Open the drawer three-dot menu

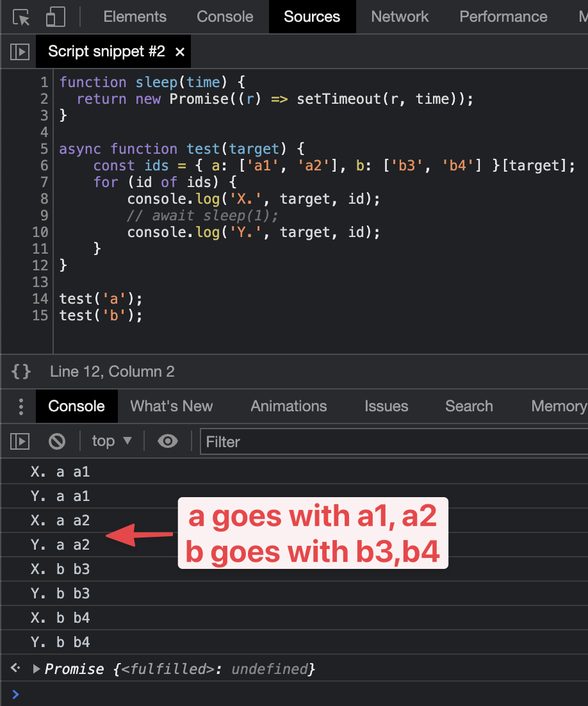(20, 406)
